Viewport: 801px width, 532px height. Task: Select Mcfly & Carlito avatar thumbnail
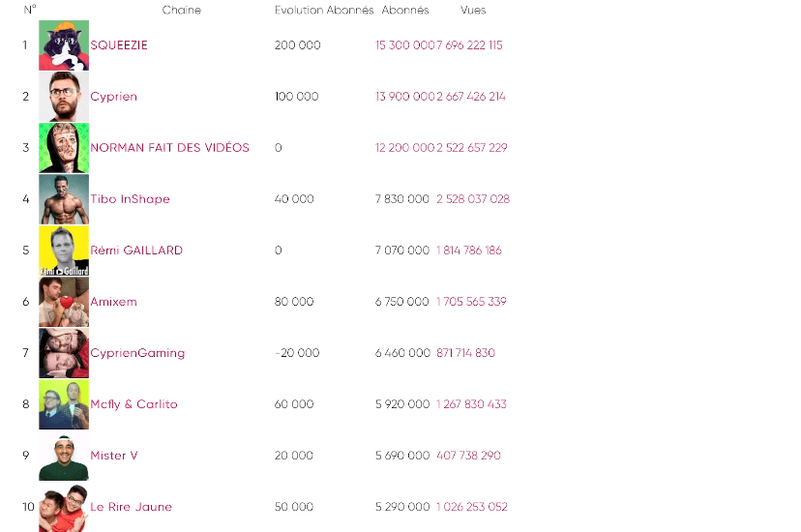pos(64,404)
